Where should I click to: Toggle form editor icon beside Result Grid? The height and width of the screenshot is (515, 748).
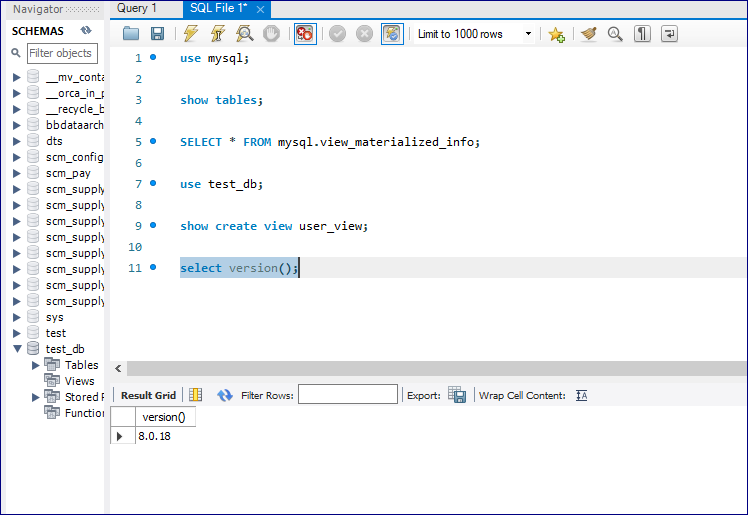pyautogui.click(x=196, y=395)
